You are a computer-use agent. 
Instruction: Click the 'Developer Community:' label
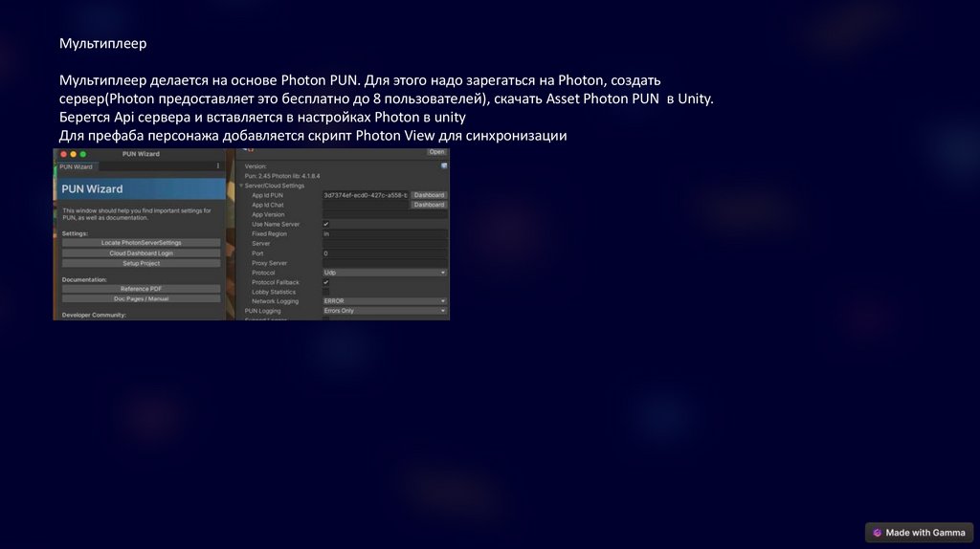pyautogui.click(x=94, y=315)
